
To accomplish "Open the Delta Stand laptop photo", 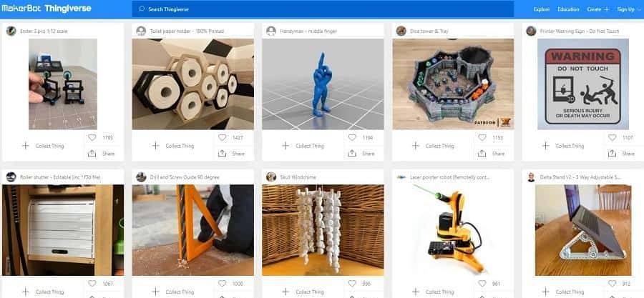I will 582,230.
